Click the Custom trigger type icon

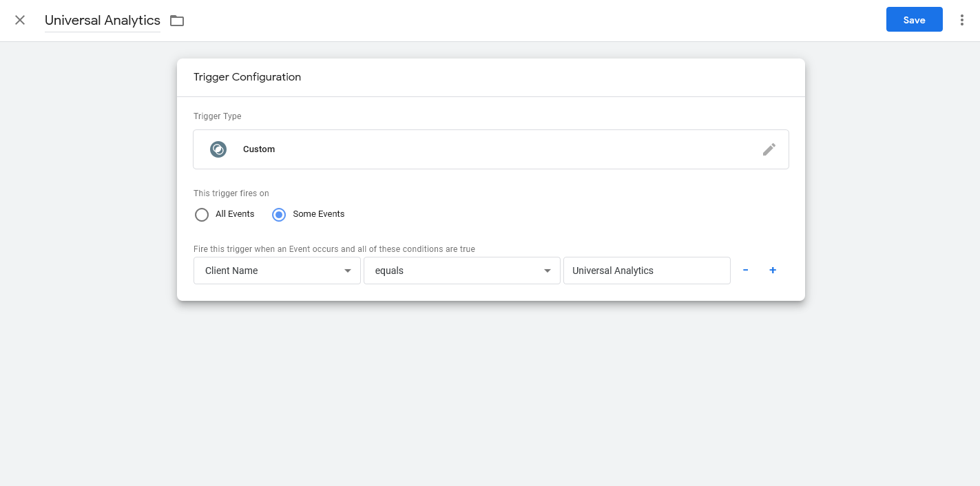point(218,149)
